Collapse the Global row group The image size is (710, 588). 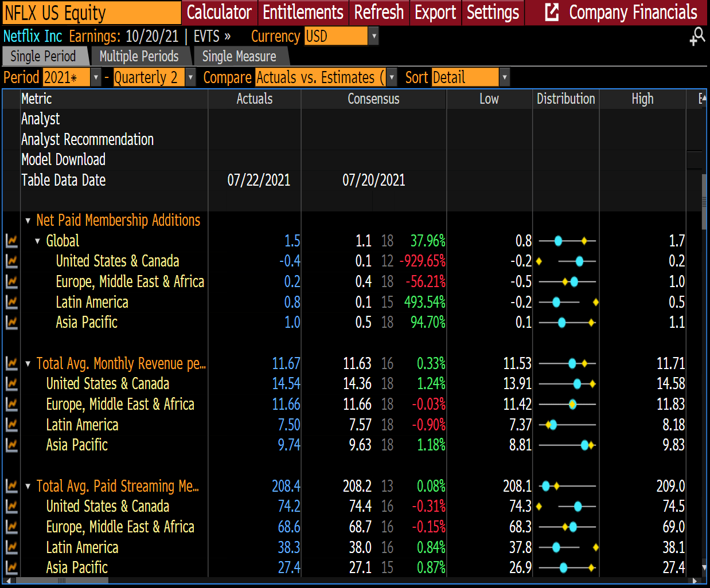tap(38, 241)
